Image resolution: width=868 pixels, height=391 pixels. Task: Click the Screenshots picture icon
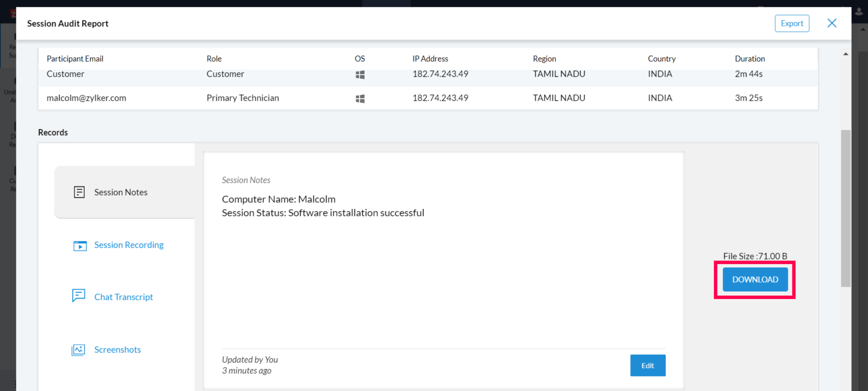click(78, 350)
